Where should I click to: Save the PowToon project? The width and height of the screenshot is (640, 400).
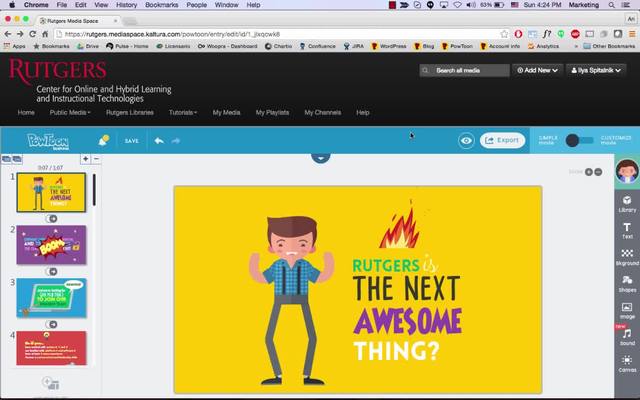point(131,141)
